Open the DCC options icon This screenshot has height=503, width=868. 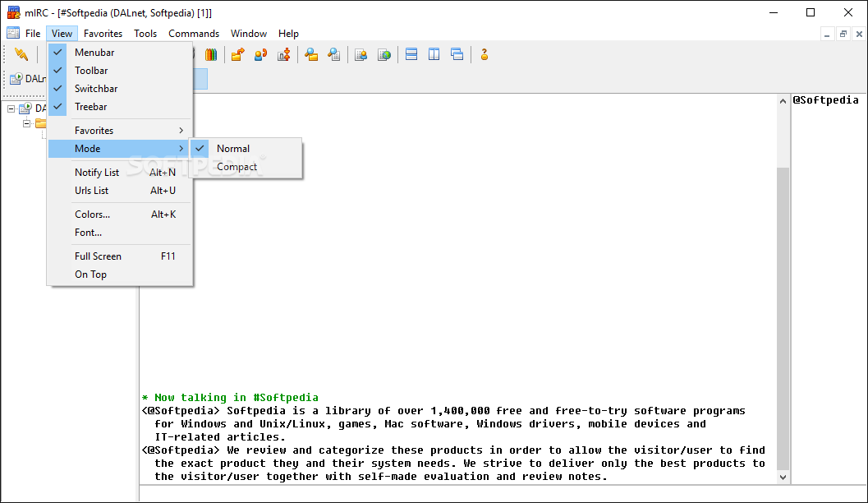pyautogui.click(x=284, y=54)
